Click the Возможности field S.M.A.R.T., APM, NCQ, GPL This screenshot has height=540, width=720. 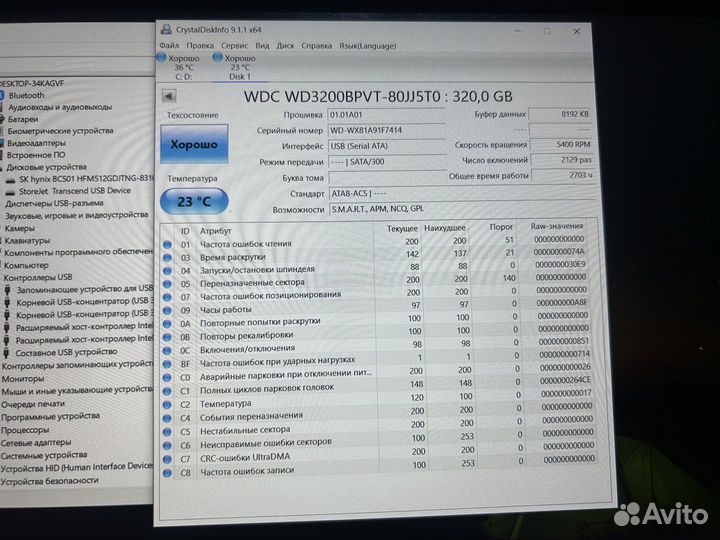pyautogui.click(x=464, y=209)
